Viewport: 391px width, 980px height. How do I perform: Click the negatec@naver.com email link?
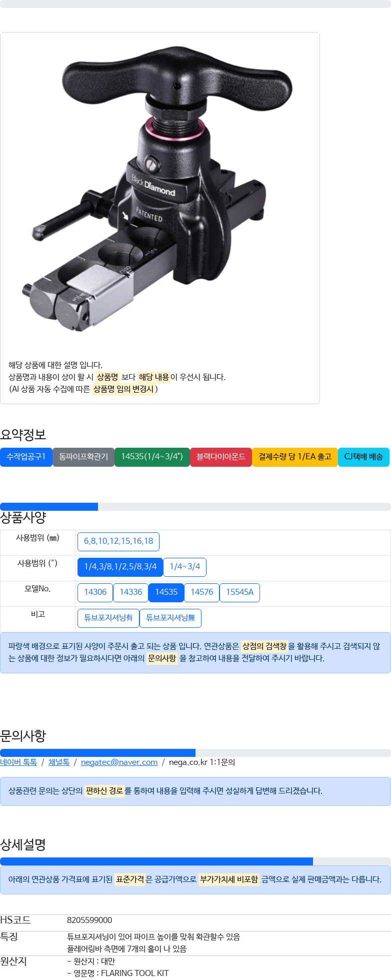click(x=119, y=762)
